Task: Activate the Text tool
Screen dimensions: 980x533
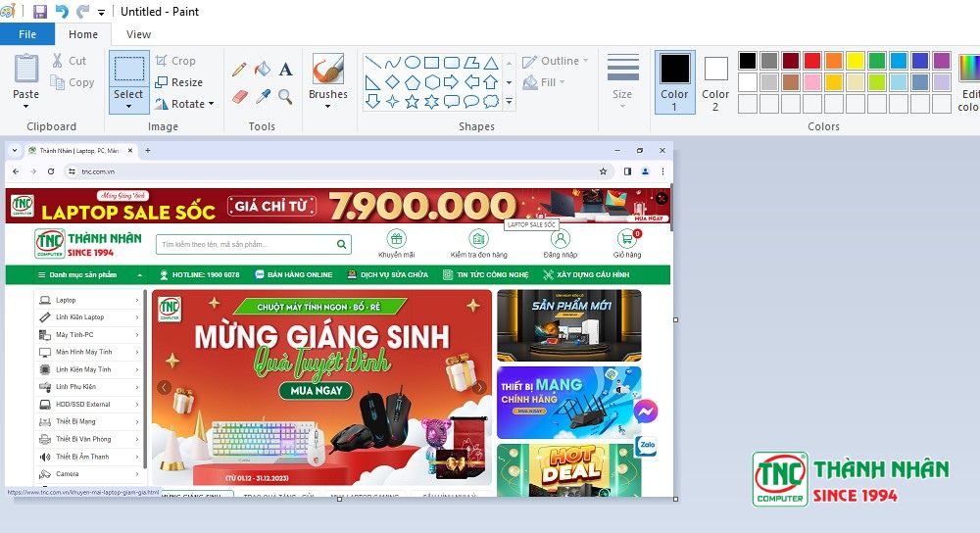Action: tap(285, 69)
